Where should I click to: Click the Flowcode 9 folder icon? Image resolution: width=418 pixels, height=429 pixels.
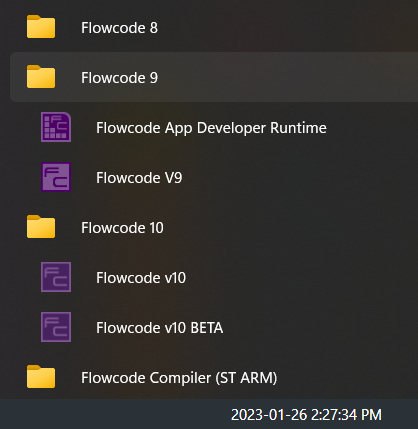tap(41, 77)
